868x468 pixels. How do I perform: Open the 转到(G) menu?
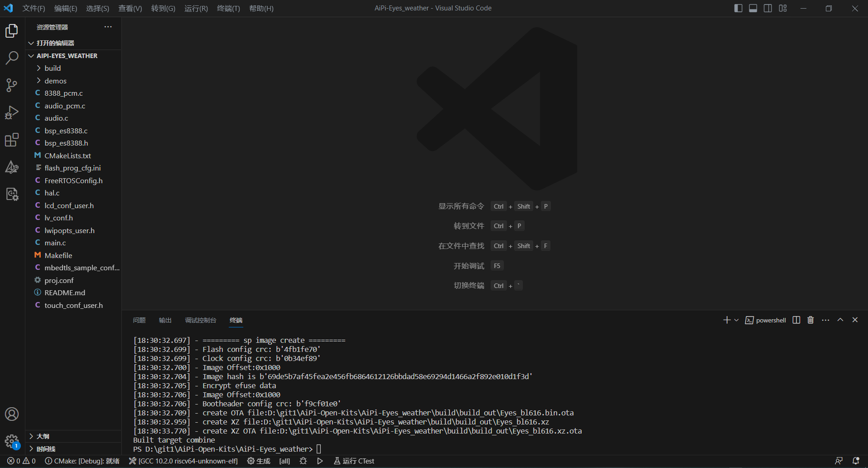[163, 8]
